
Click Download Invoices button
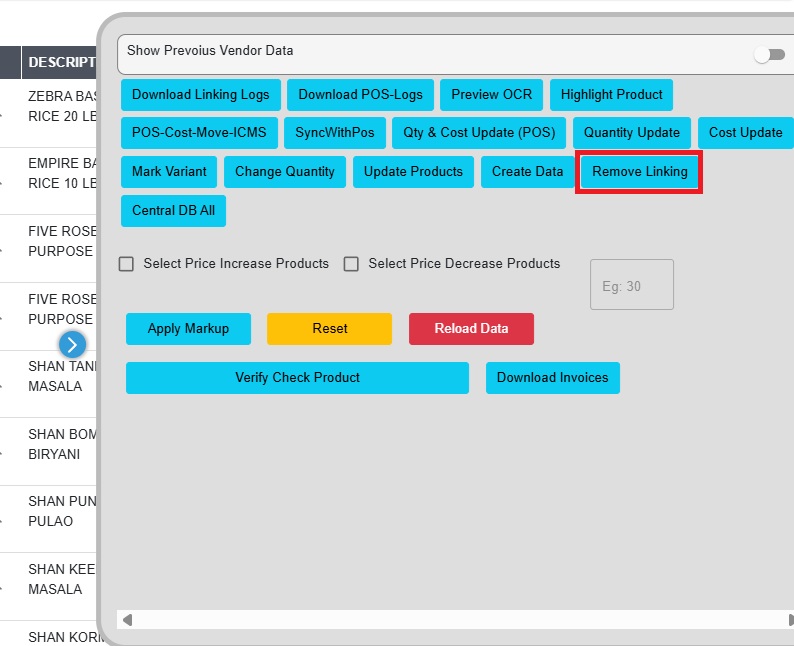[x=552, y=378]
